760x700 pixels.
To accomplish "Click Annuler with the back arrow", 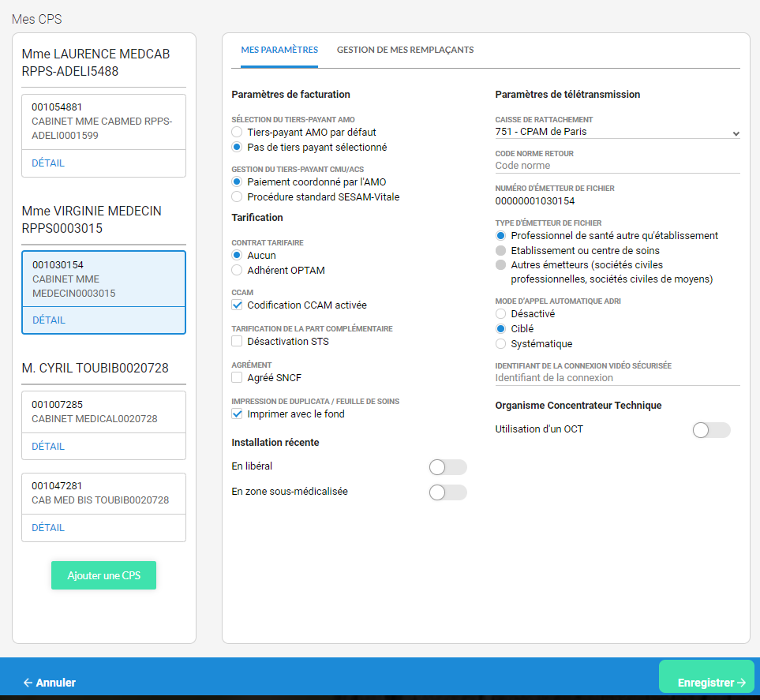I will point(50,683).
